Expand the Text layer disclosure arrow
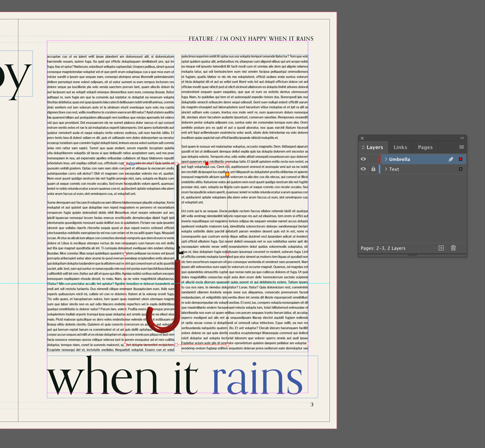This screenshot has width=485, height=448. click(x=386, y=169)
